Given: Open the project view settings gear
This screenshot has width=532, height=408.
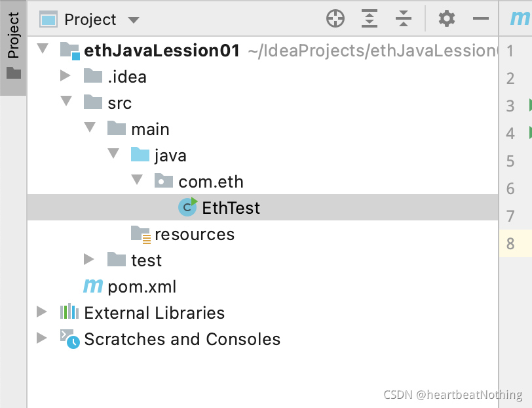Looking at the screenshot, I should (x=447, y=18).
